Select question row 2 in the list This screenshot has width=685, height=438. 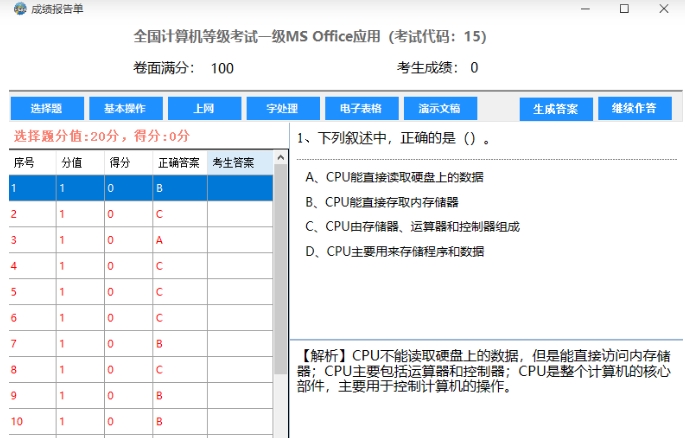point(141,214)
